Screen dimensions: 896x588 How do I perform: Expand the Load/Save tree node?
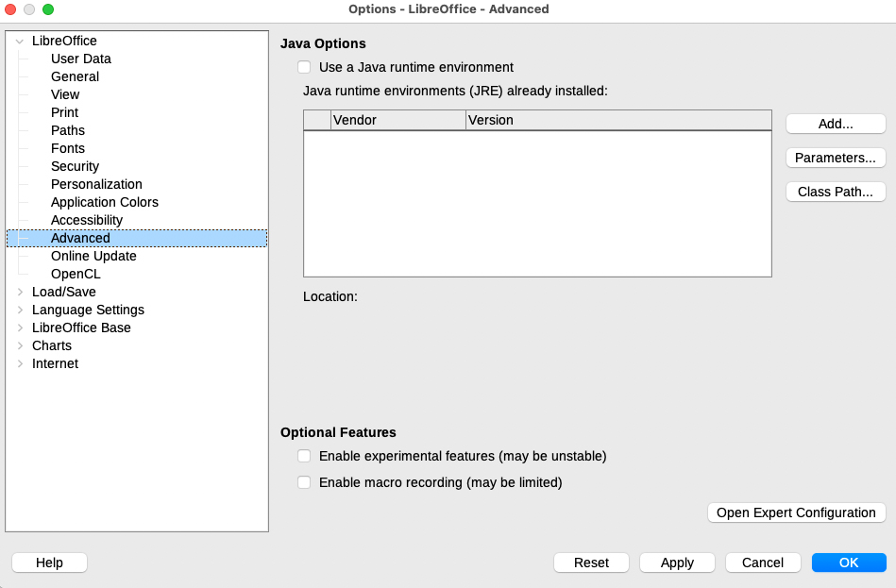[x=20, y=292]
